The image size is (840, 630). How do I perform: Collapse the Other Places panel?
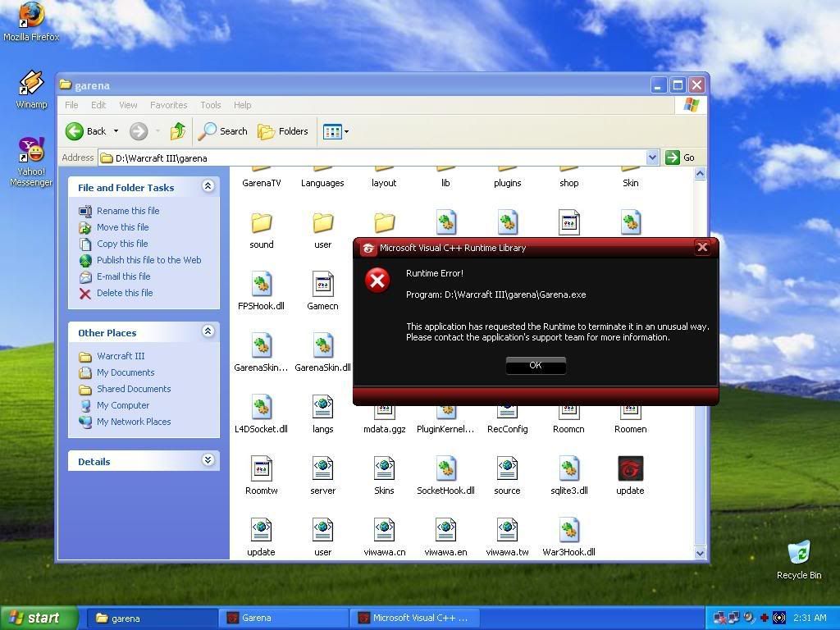click(208, 331)
